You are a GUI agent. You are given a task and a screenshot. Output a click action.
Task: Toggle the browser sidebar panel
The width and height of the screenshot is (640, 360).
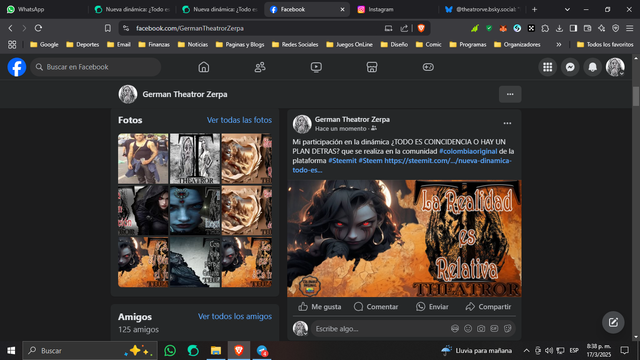click(573, 28)
